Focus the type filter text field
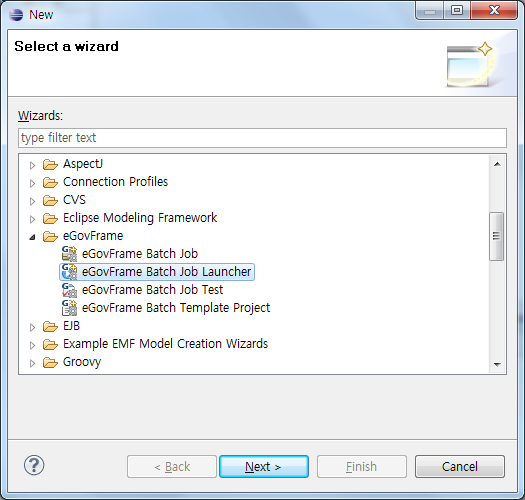The height and width of the screenshot is (500, 525). tap(262, 138)
